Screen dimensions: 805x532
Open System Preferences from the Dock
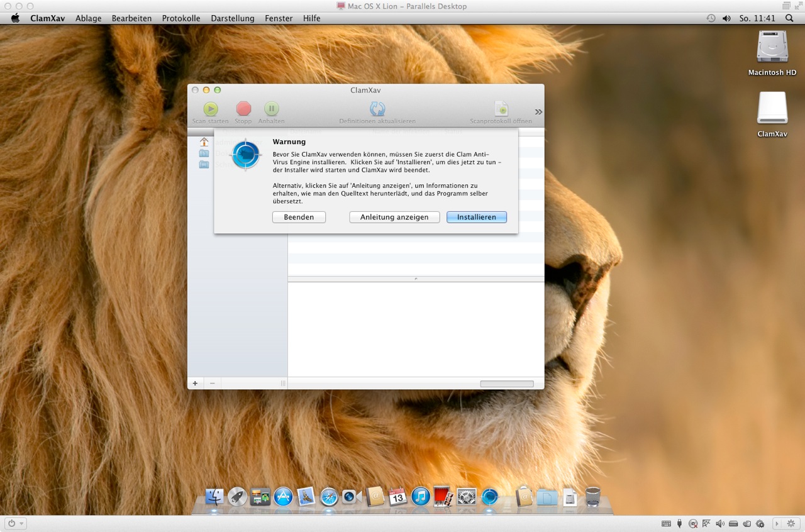pyautogui.click(x=467, y=497)
